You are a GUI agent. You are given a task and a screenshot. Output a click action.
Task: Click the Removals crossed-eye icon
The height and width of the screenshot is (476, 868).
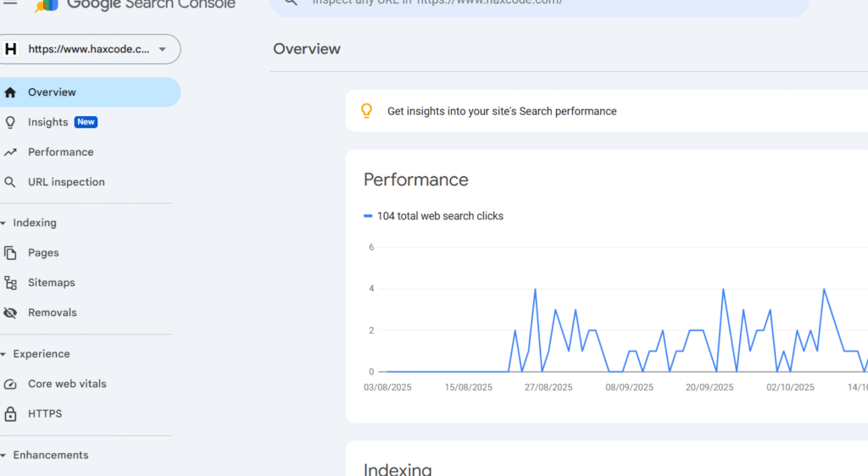tap(10, 313)
